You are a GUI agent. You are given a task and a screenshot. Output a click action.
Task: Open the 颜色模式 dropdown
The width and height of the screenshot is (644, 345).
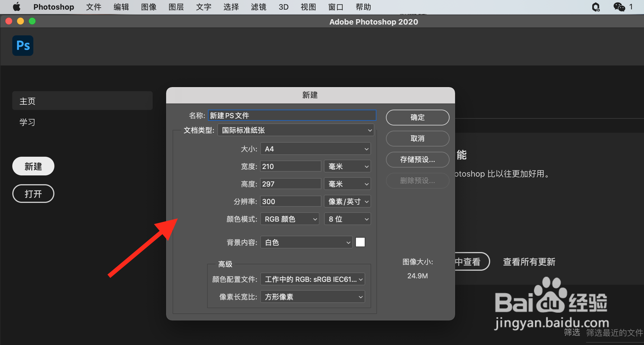click(290, 219)
